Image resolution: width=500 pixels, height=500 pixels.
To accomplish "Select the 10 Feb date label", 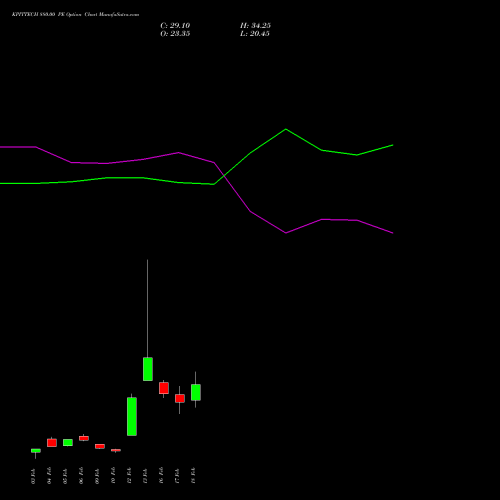I will 113,476.
